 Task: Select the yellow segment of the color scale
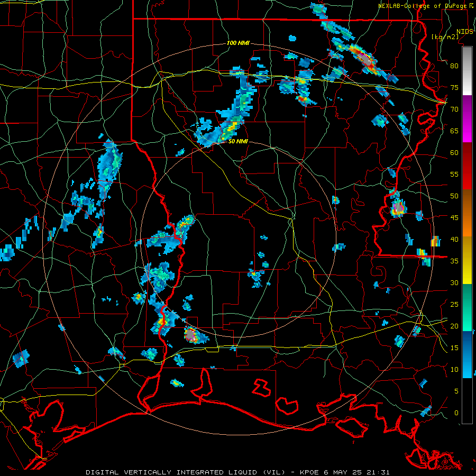467,260
